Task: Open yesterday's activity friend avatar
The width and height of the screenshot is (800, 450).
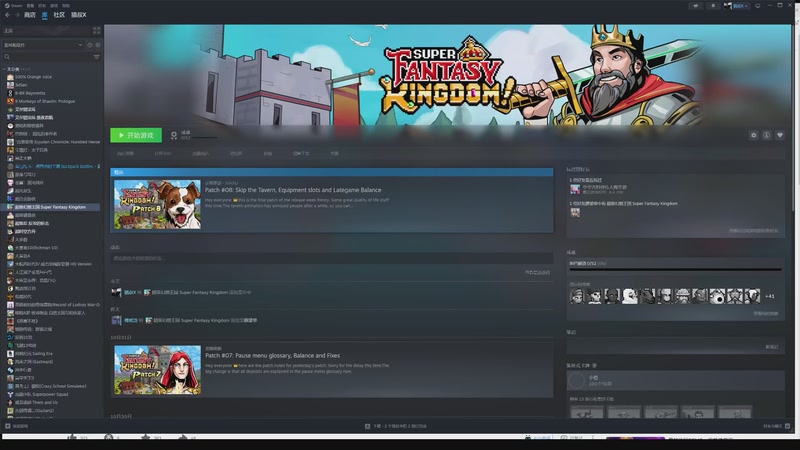Action: click(116, 320)
